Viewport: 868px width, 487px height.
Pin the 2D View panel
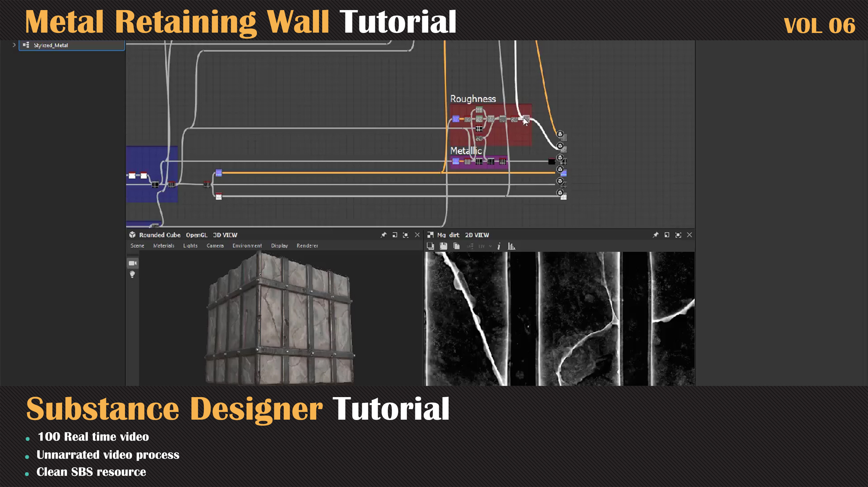pos(656,235)
